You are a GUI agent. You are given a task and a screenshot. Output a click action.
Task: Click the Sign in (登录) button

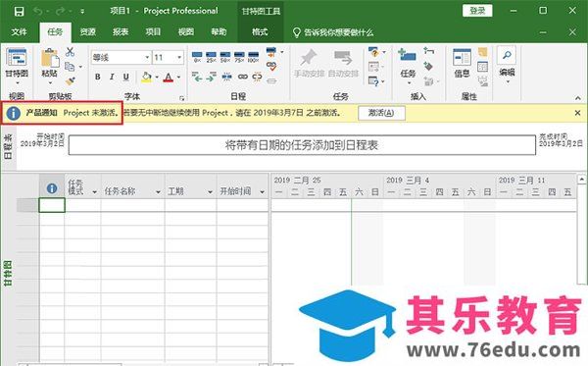tap(477, 11)
